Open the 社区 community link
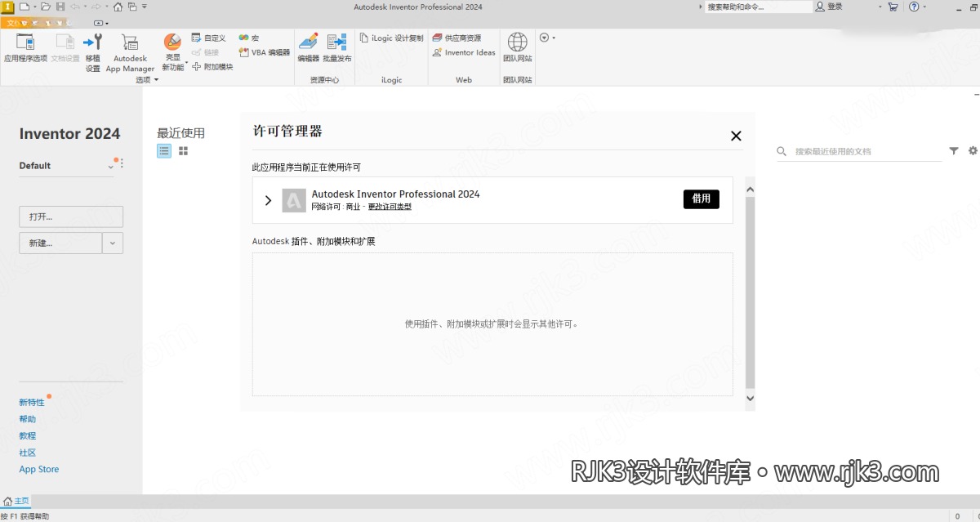 pyautogui.click(x=28, y=453)
